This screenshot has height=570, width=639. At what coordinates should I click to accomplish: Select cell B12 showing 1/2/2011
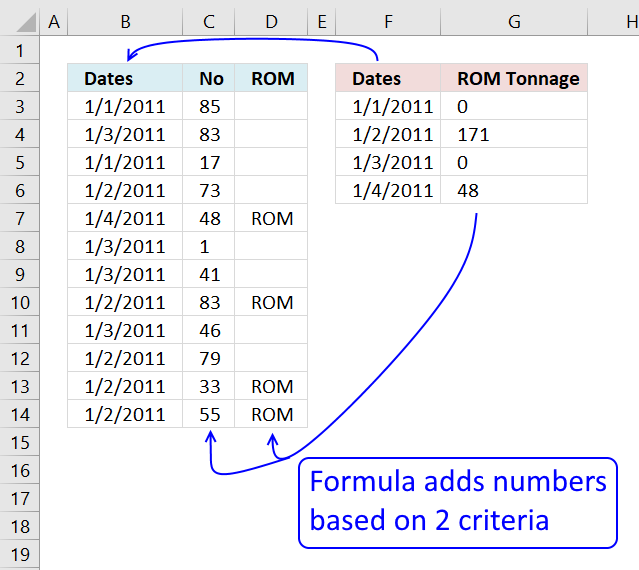(125, 358)
